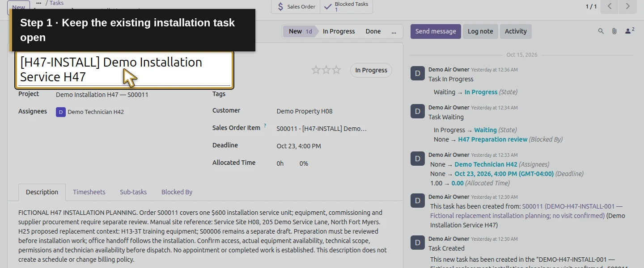Click the avatar beside Task In Progress message
Image resolution: width=644 pixels, height=268 pixels.
tap(417, 74)
